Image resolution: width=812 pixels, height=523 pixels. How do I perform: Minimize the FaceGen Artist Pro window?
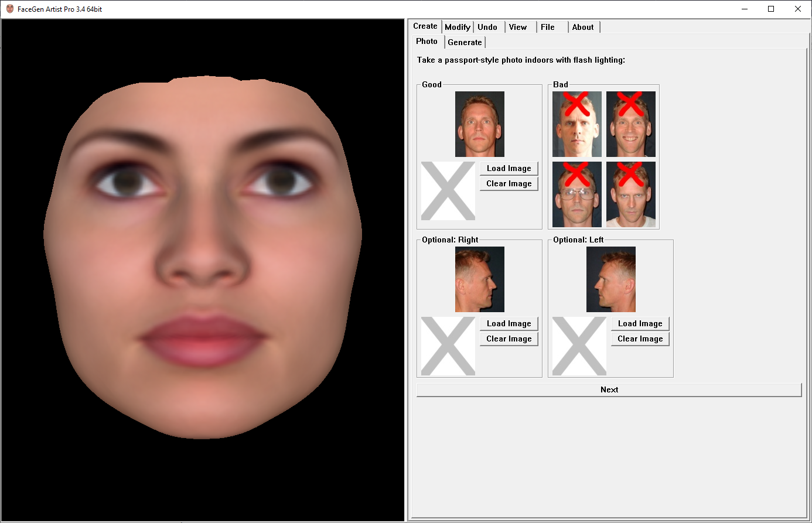pyautogui.click(x=745, y=9)
